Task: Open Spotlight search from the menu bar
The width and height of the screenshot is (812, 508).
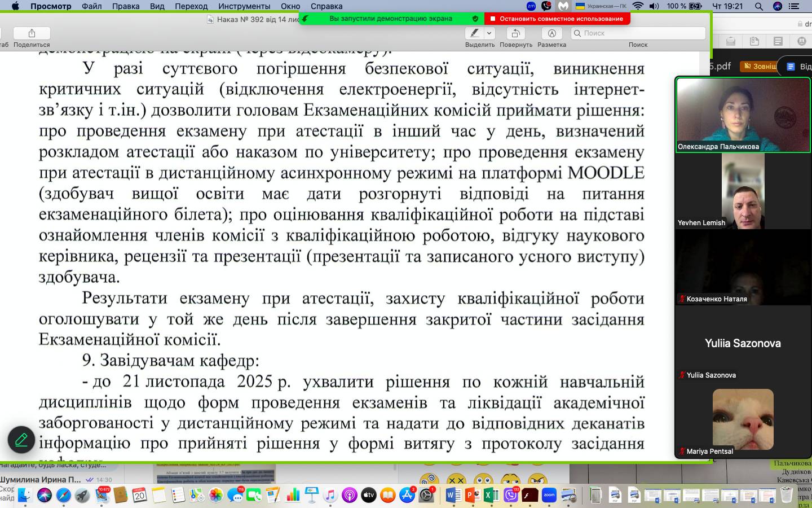Action: (760, 6)
